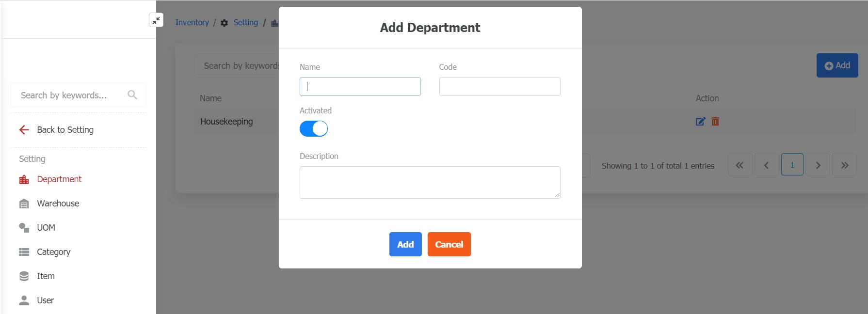The width and height of the screenshot is (868, 314).
Task: Click the blue Add button in dialog
Action: [405, 244]
